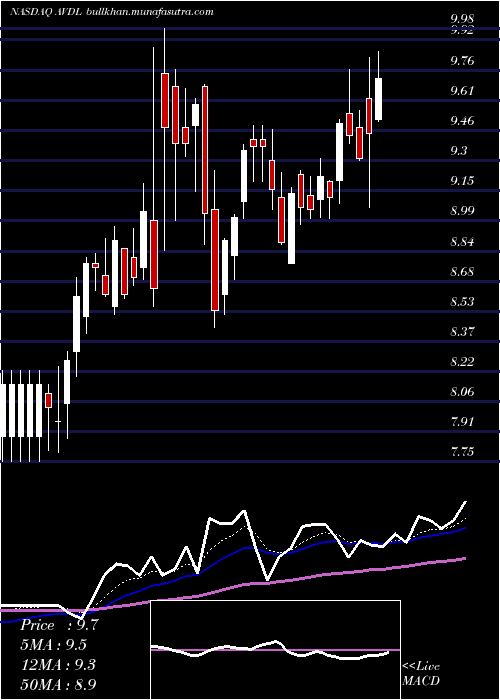Click the 12MA : 9.3 legend value

pyautogui.click(x=58, y=664)
